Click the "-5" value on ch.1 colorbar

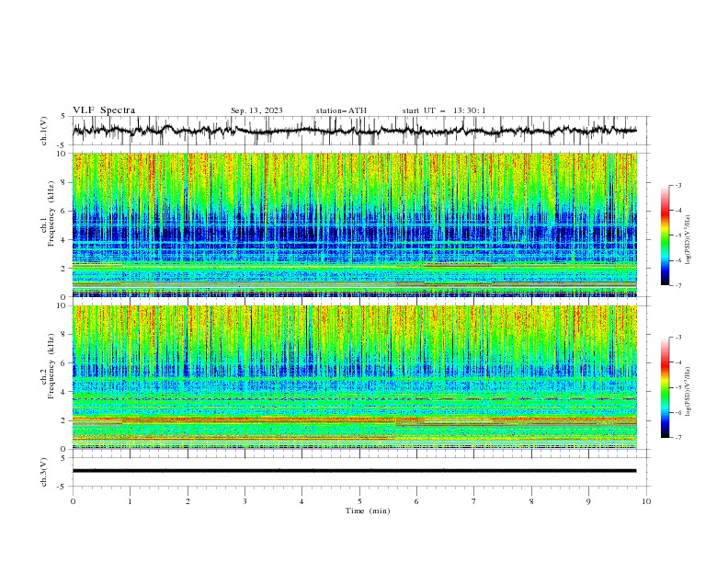(x=677, y=236)
